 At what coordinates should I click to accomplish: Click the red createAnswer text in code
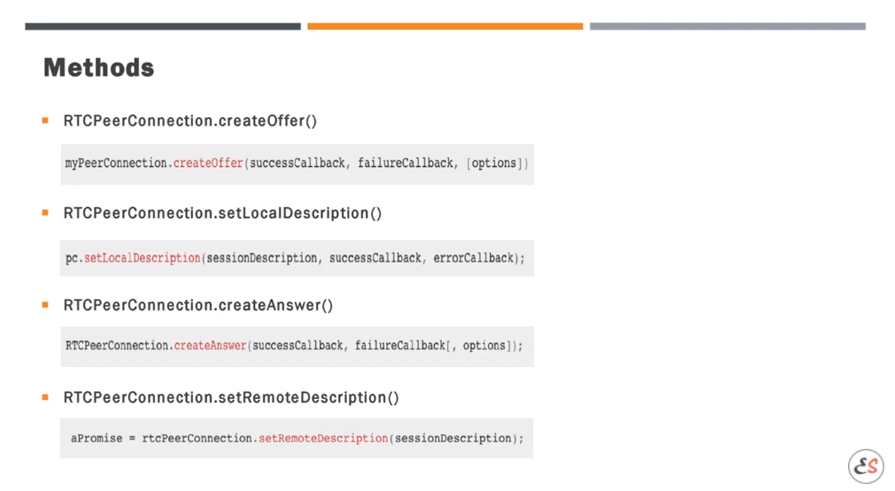[x=210, y=346]
